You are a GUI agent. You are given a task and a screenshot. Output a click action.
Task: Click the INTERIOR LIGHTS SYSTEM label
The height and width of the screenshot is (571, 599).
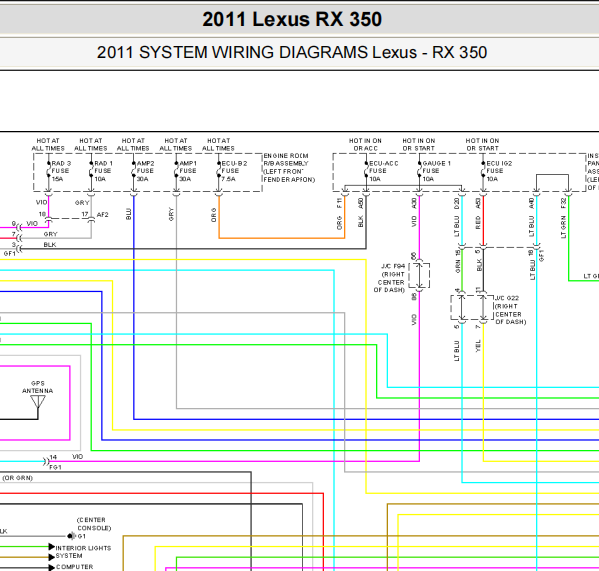point(83,552)
